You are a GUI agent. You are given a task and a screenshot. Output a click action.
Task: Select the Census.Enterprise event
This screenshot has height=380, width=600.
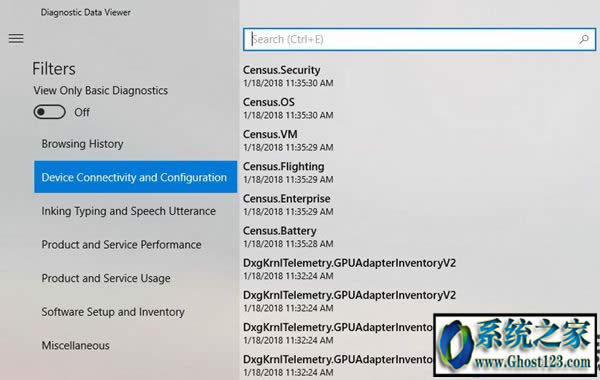(288, 205)
